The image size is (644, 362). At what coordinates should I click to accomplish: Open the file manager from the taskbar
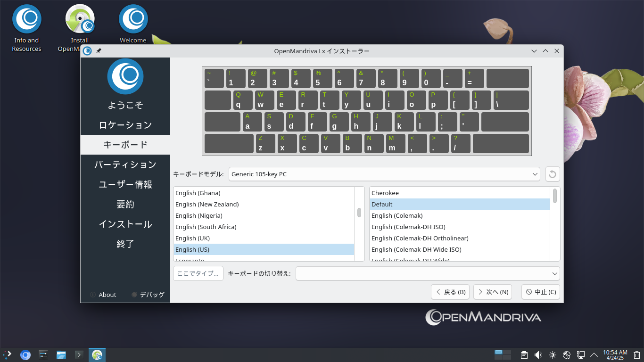61,355
